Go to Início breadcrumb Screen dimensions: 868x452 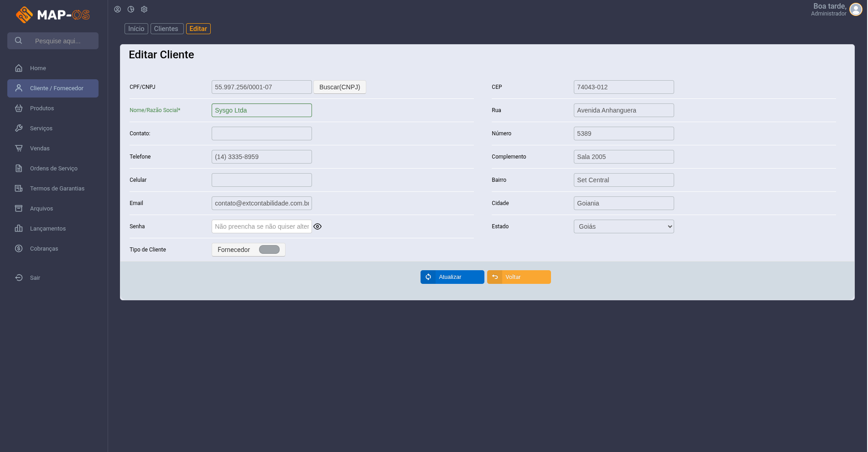click(x=136, y=29)
